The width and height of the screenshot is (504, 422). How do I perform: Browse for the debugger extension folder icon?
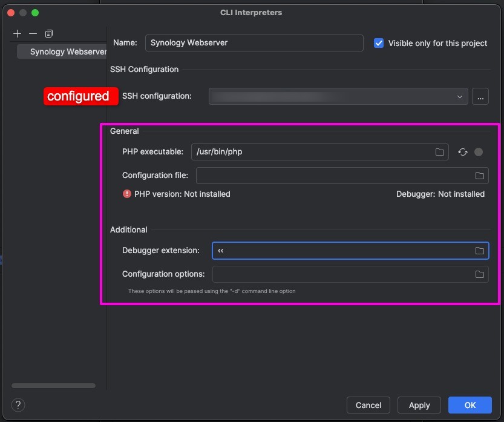[x=479, y=251]
